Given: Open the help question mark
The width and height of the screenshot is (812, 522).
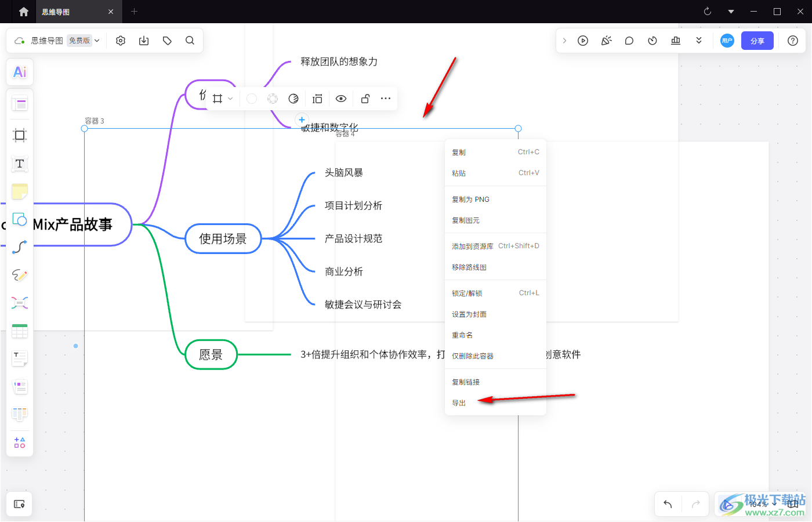Looking at the screenshot, I should [x=793, y=41].
